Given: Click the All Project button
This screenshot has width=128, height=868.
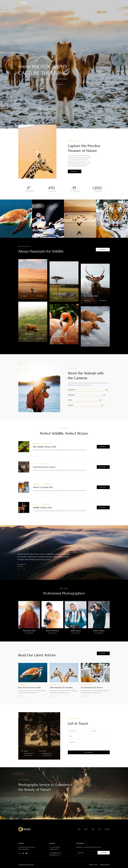Looking at the screenshot, I should [103, 250].
